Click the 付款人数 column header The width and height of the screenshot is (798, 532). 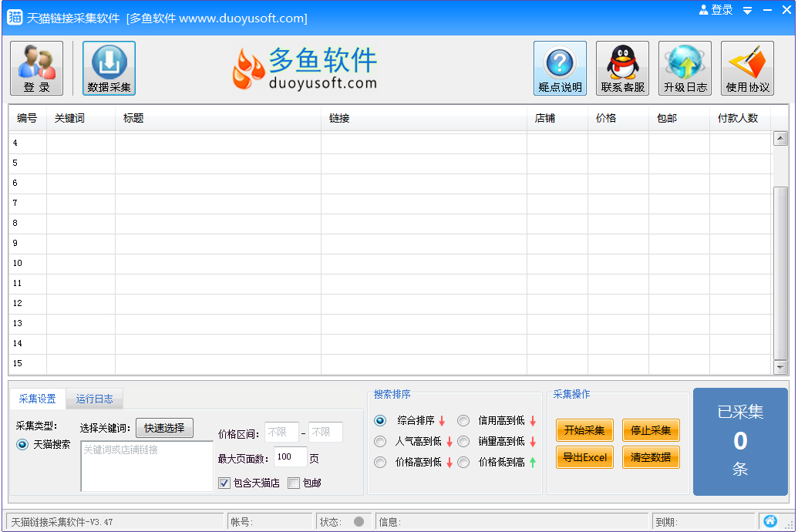740,118
